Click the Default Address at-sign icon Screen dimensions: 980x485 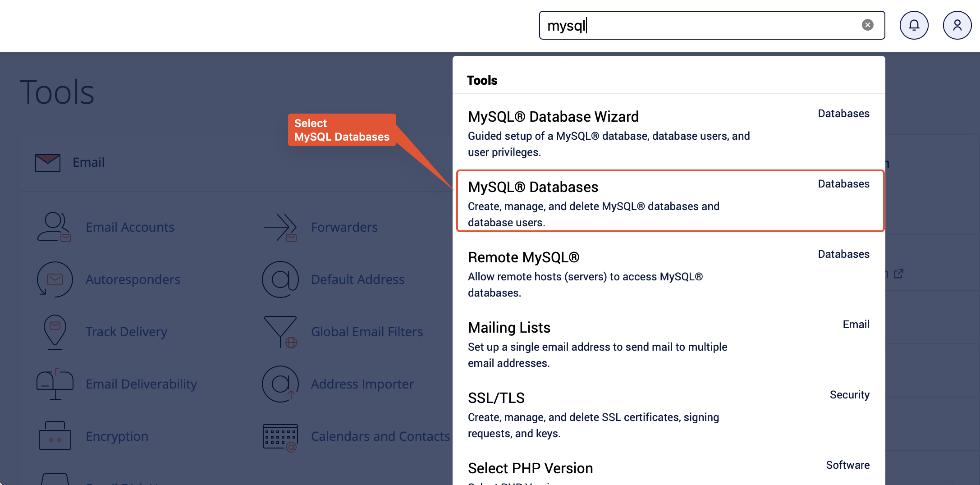280,279
